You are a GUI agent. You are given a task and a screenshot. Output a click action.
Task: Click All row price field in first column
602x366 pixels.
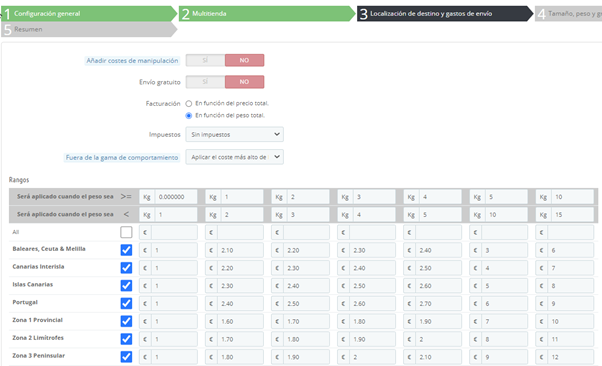[x=174, y=232]
